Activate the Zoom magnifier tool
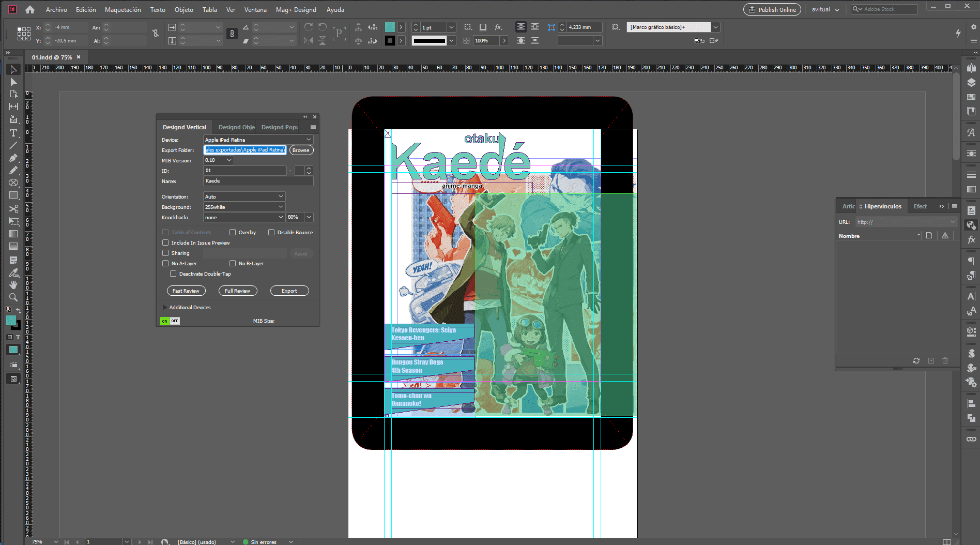 point(13,297)
